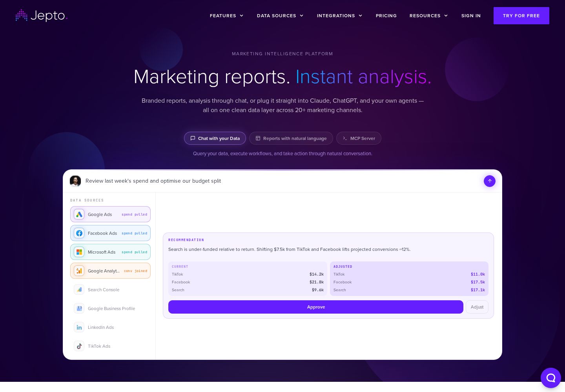This screenshot has width=565, height=392.
Task: Click the Microsoft Ads icon
Action: tap(79, 252)
